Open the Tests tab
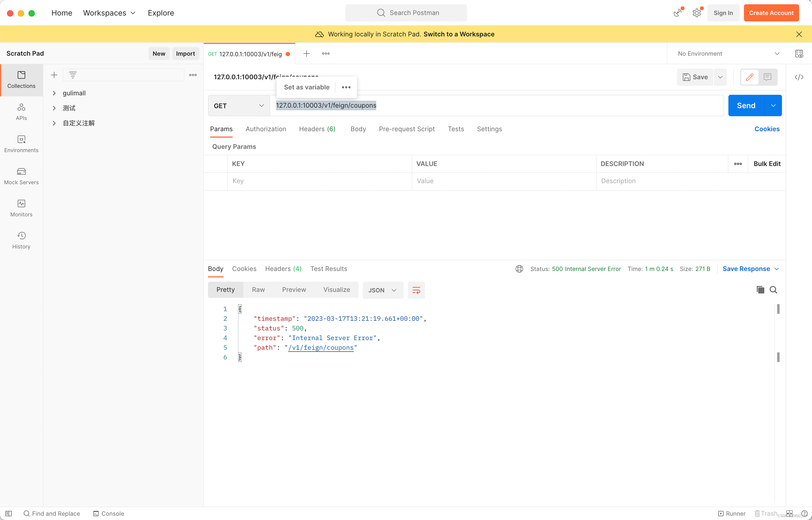Viewport: 812px width, 520px height. (456, 129)
